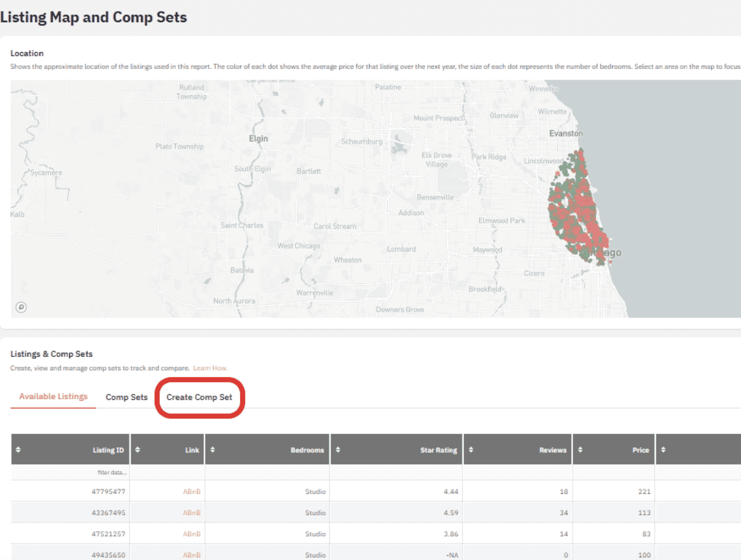Image resolution: width=741 pixels, height=560 pixels.
Task: Click star rating value 4.59
Action: click(450, 513)
